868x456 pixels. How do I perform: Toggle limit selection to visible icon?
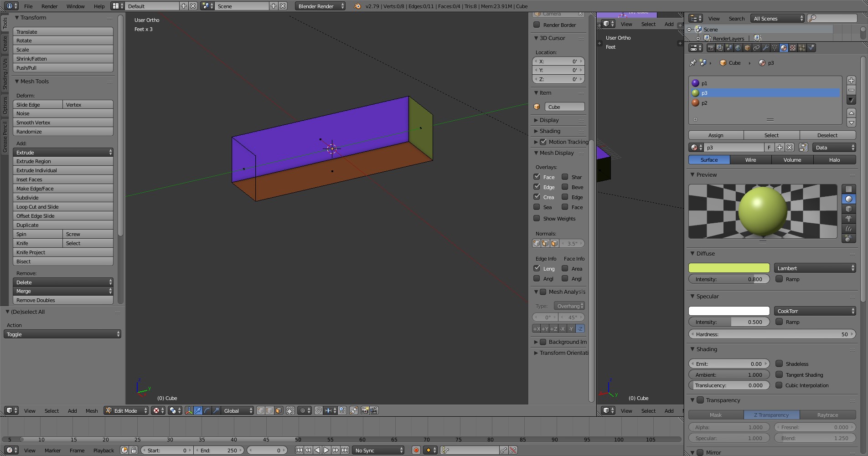(290, 410)
